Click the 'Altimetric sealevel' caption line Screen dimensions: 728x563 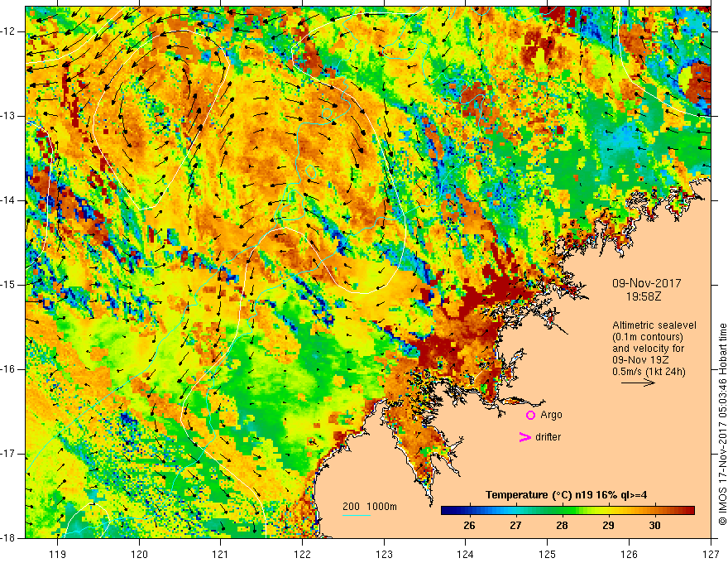click(x=654, y=325)
